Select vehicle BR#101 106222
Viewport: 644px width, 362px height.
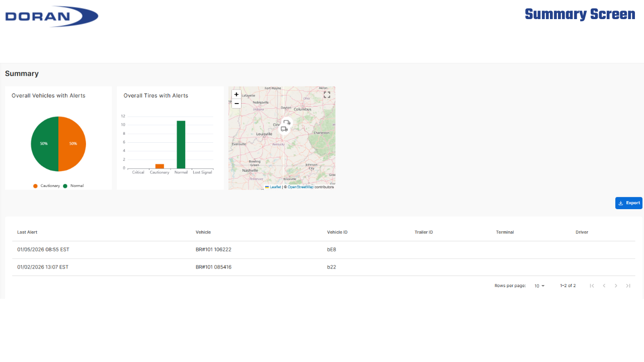pyautogui.click(x=213, y=249)
